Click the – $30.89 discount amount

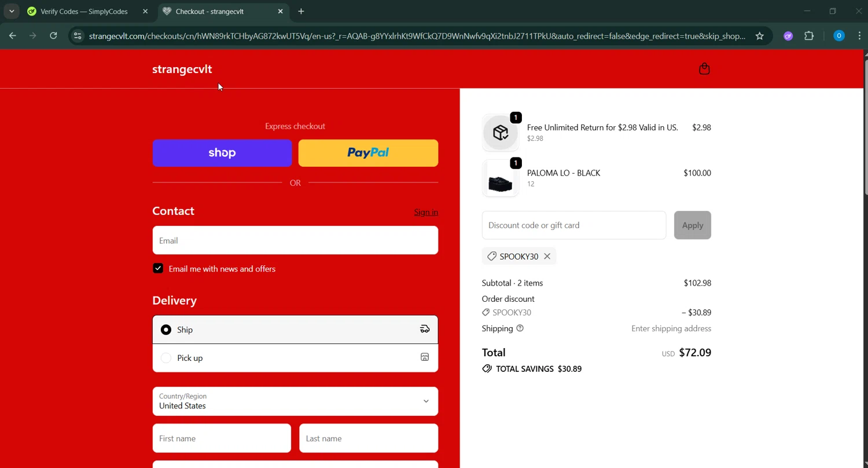[x=696, y=313]
